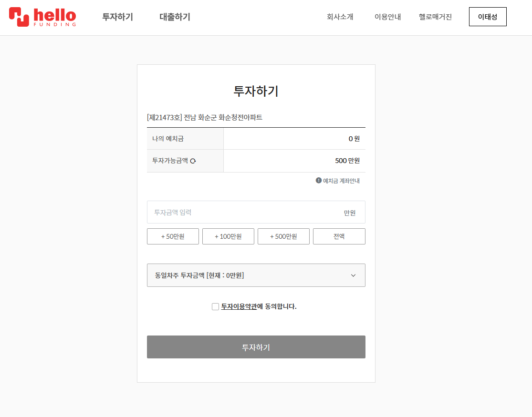
Task: Go to 회사소개 page
Action: 340,17
